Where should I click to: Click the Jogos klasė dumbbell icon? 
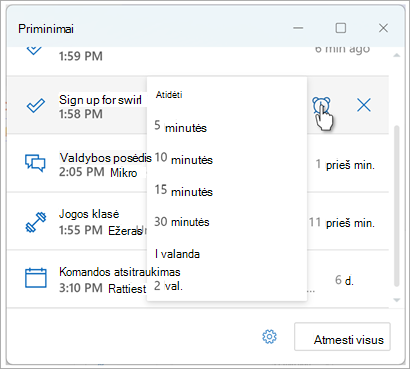(36, 222)
